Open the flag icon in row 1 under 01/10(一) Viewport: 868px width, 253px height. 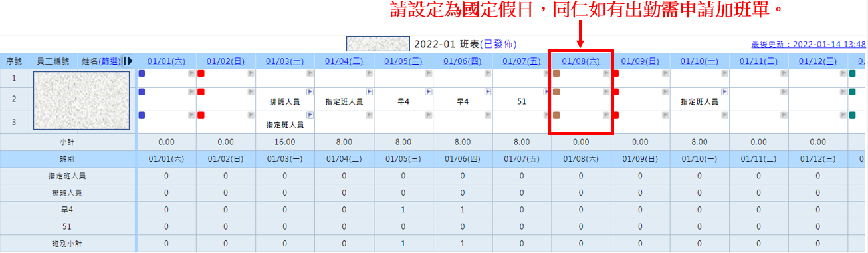click(724, 73)
